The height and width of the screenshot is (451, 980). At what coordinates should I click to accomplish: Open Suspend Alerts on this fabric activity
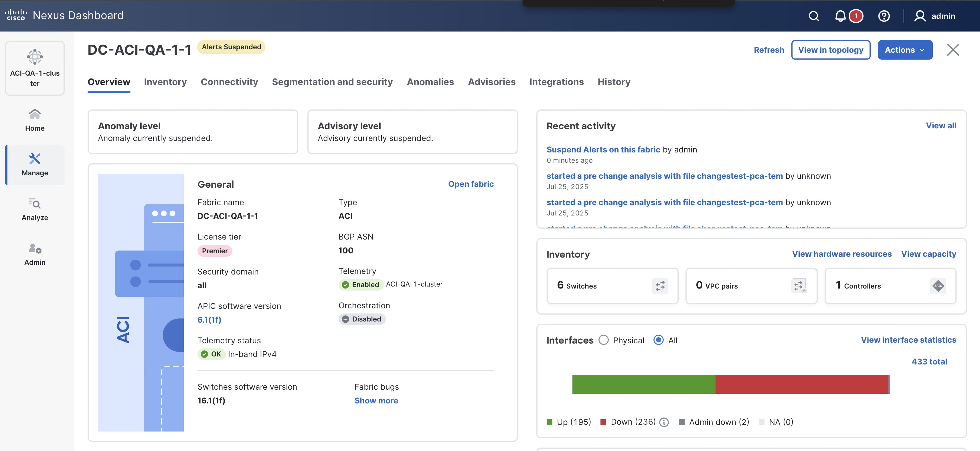[x=603, y=150]
